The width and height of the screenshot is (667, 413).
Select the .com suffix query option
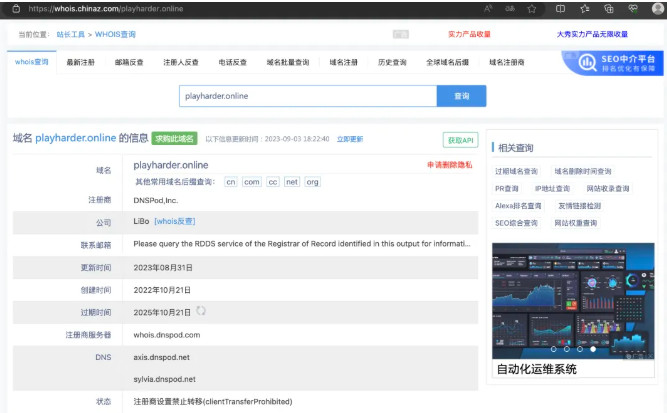tap(251, 182)
